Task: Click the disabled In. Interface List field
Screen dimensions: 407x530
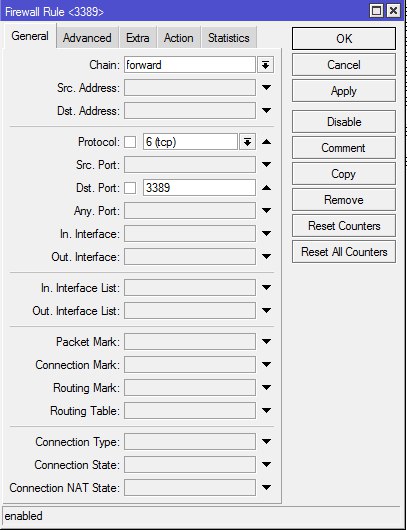Action: (x=190, y=288)
